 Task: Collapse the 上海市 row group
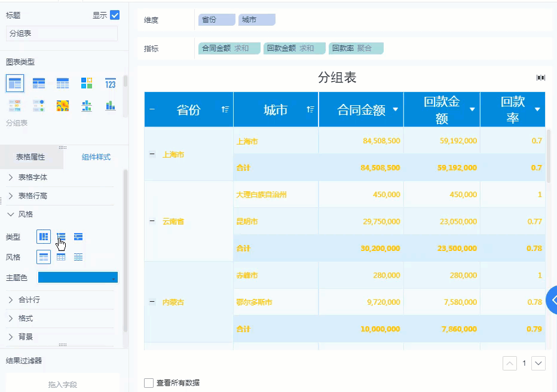pyautogui.click(x=152, y=154)
